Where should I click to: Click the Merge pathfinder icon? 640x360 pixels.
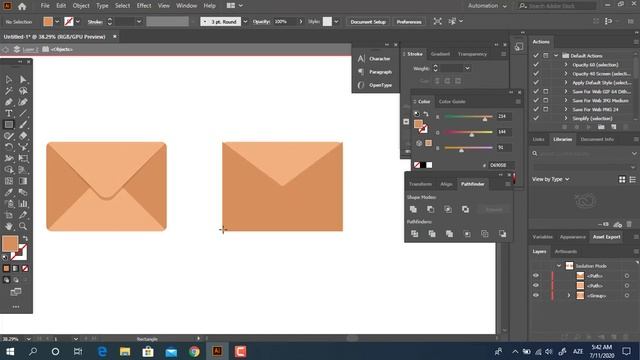pyautogui.click(x=449, y=234)
